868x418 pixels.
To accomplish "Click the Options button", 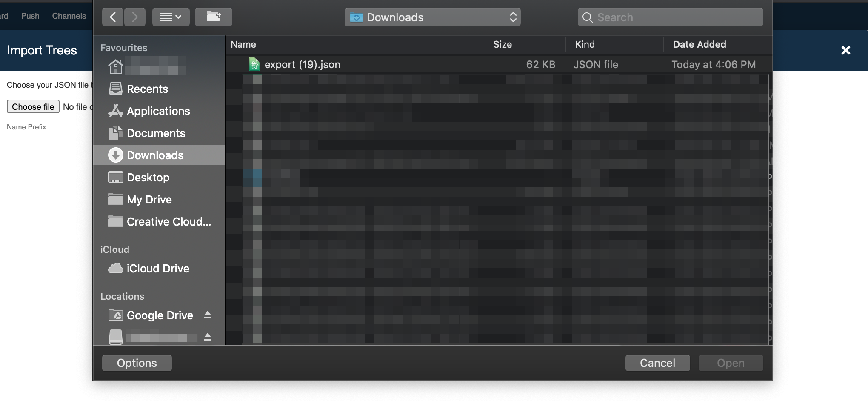I will 137,363.
